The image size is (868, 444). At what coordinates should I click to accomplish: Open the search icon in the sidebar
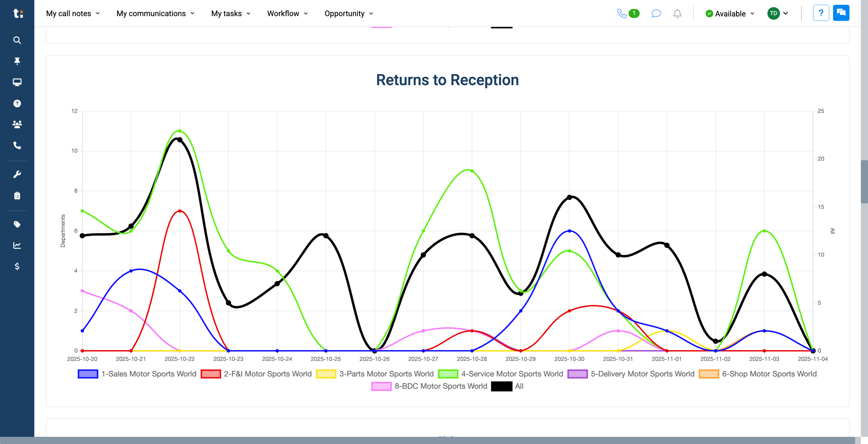(17, 40)
